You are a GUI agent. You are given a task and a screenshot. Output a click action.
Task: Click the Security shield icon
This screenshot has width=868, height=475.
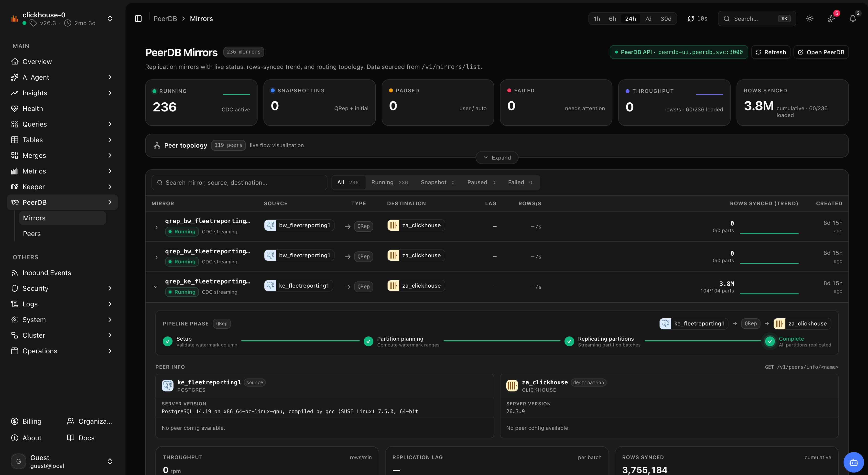coord(14,288)
